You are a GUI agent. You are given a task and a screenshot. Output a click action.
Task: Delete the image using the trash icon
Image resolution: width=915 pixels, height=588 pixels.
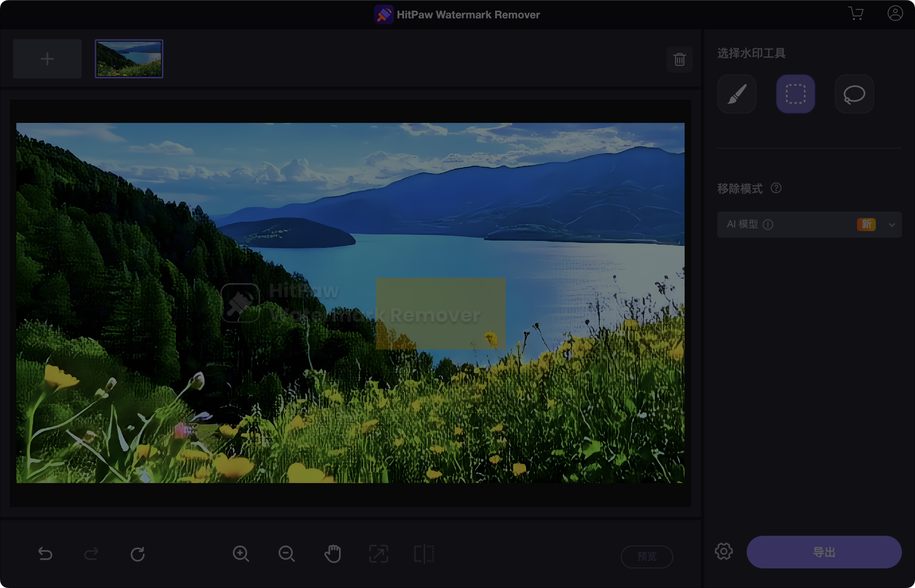coord(679,59)
